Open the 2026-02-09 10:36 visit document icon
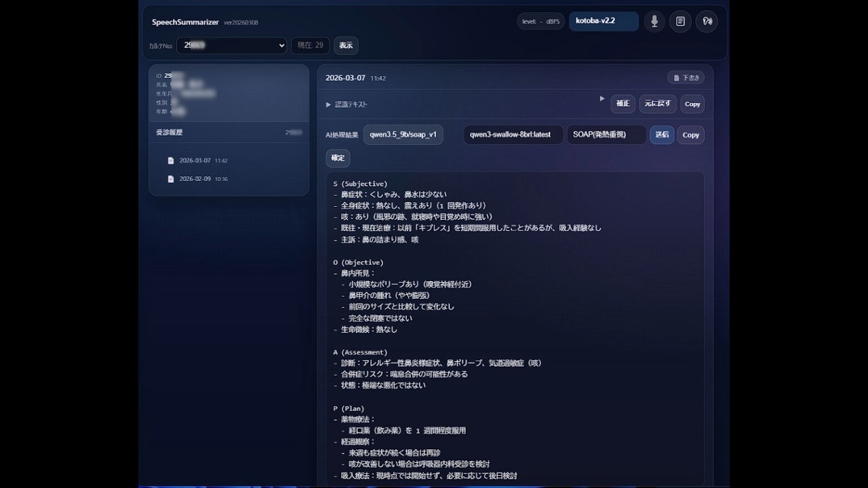 tap(171, 179)
